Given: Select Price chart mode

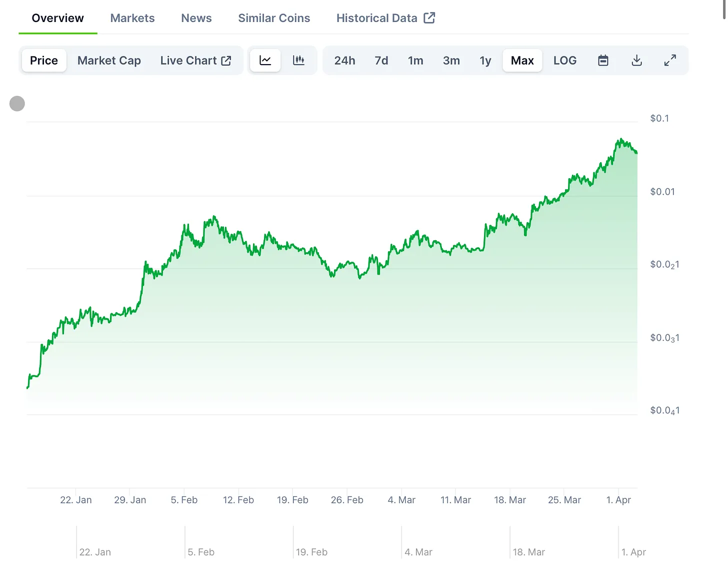Looking at the screenshot, I should coord(44,61).
